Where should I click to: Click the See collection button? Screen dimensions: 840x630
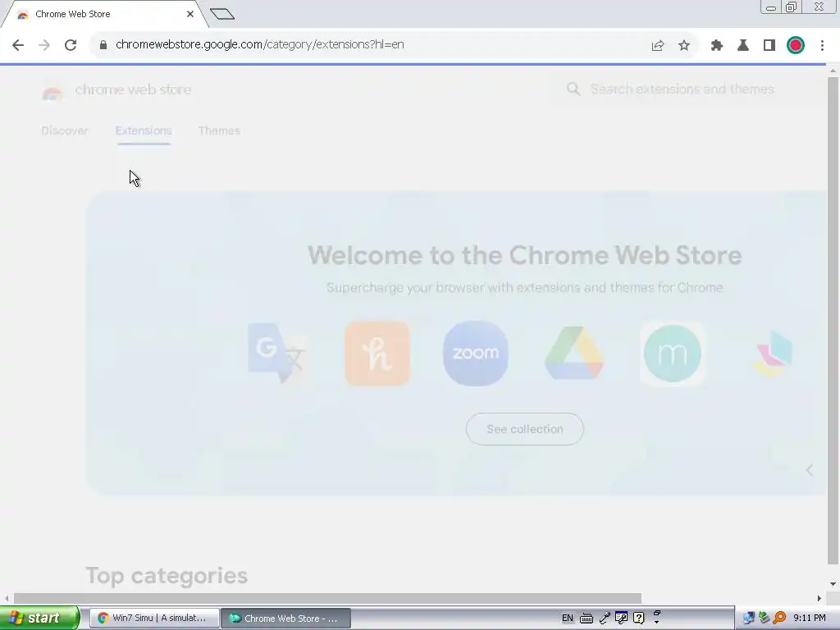[524, 429]
